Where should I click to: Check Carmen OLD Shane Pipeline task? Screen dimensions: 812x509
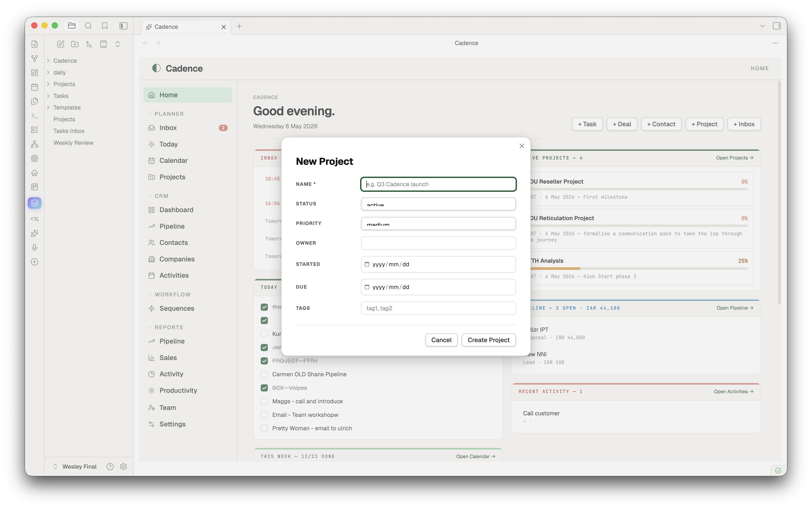click(264, 374)
